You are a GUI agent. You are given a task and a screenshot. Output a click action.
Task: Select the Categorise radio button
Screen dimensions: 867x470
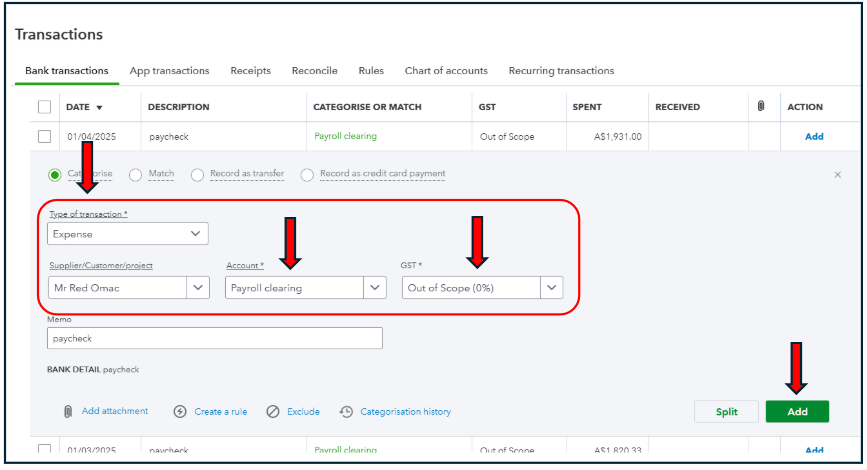(x=54, y=175)
